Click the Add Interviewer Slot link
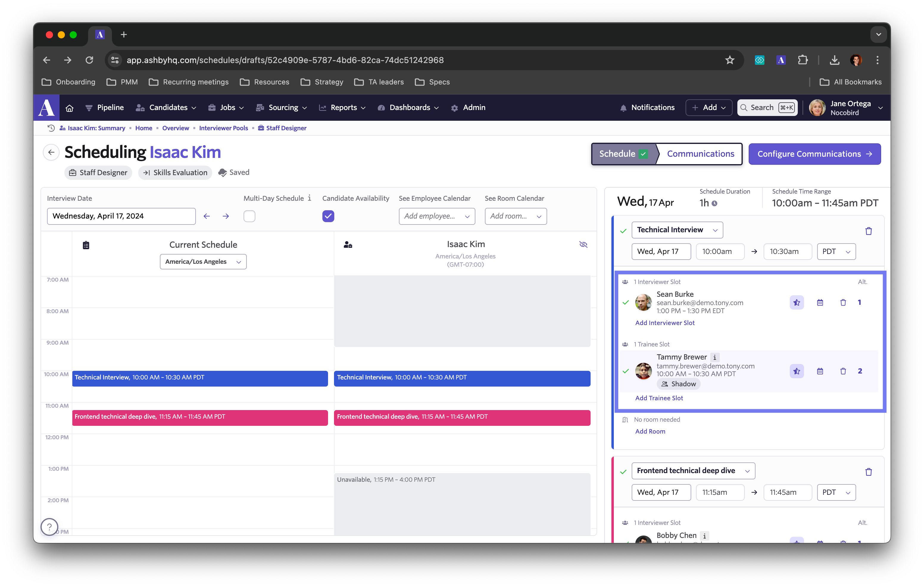The height and width of the screenshot is (587, 924). (665, 323)
